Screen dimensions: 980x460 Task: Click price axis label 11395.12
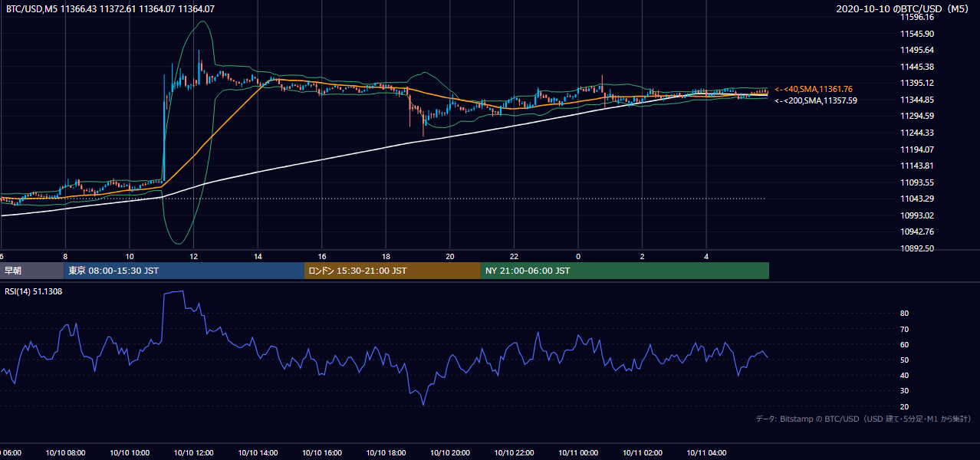pyautogui.click(x=916, y=83)
